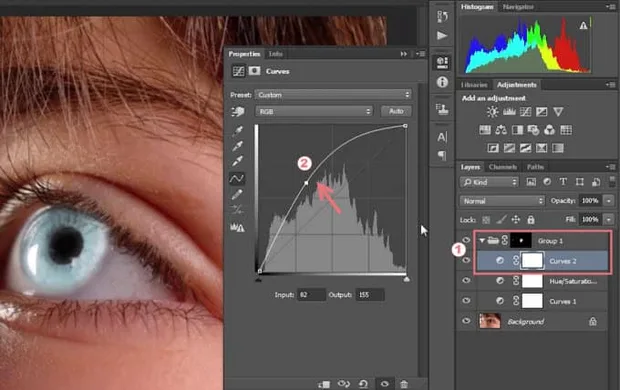620x390 pixels.
Task: Choose the pencil draw-curve tool
Action: [237, 194]
